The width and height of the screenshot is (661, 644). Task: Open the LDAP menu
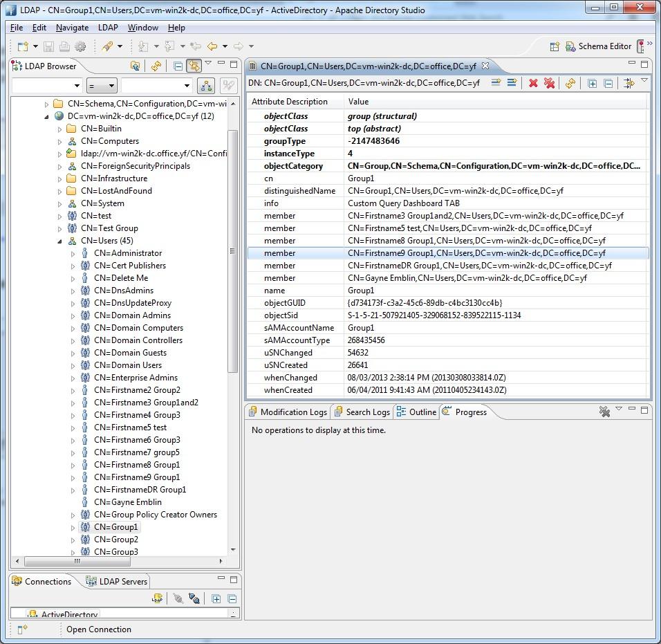tap(108, 28)
